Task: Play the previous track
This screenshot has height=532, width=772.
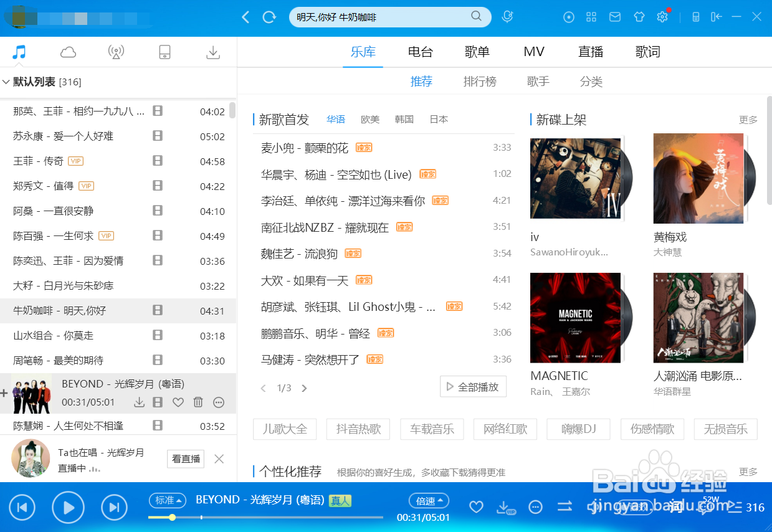Action: coord(22,507)
